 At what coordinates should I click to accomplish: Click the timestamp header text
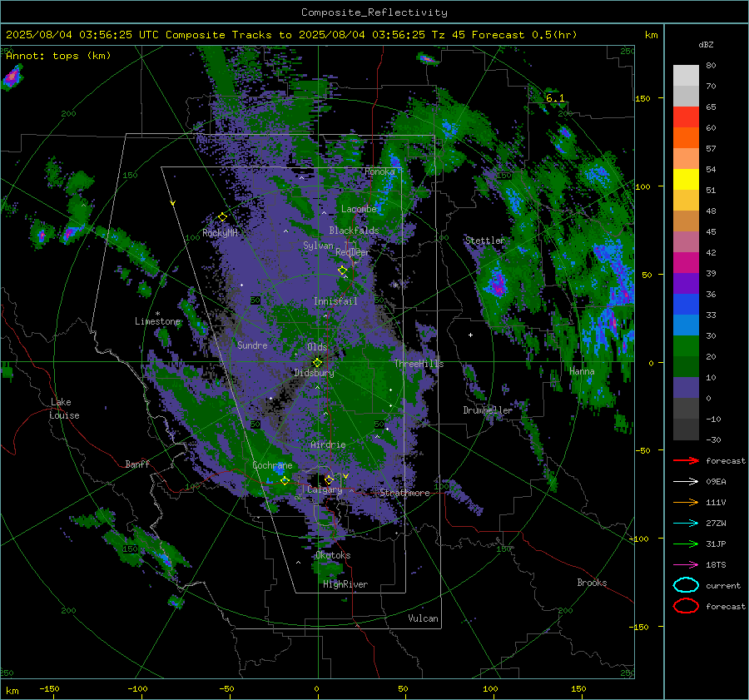(x=291, y=35)
